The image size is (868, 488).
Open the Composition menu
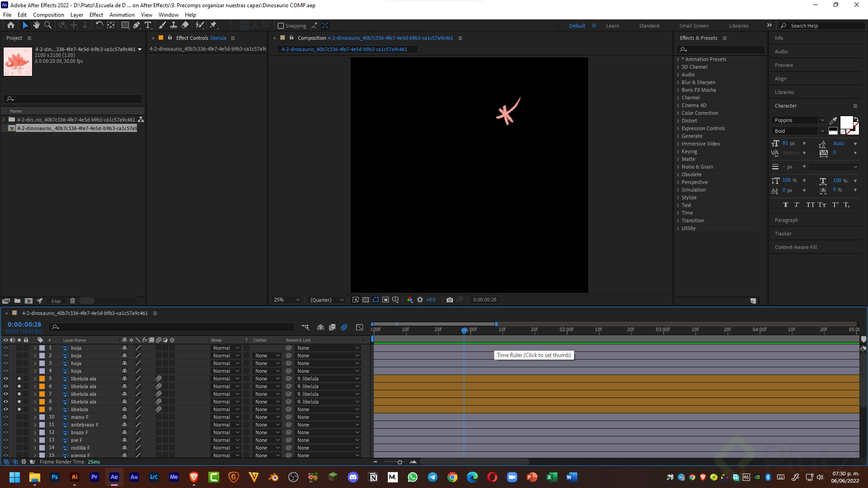point(48,15)
